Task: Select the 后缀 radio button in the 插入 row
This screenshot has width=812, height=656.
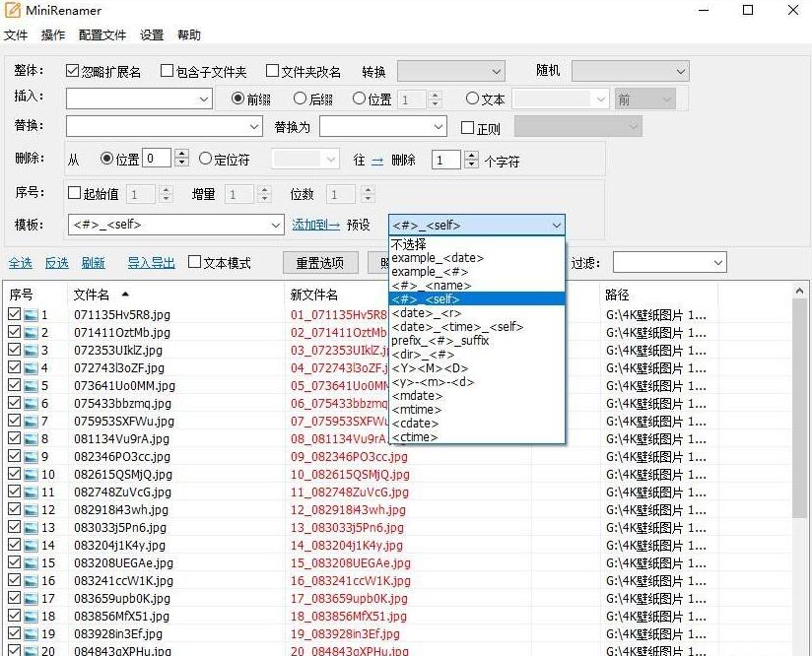Action: click(x=300, y=98)
